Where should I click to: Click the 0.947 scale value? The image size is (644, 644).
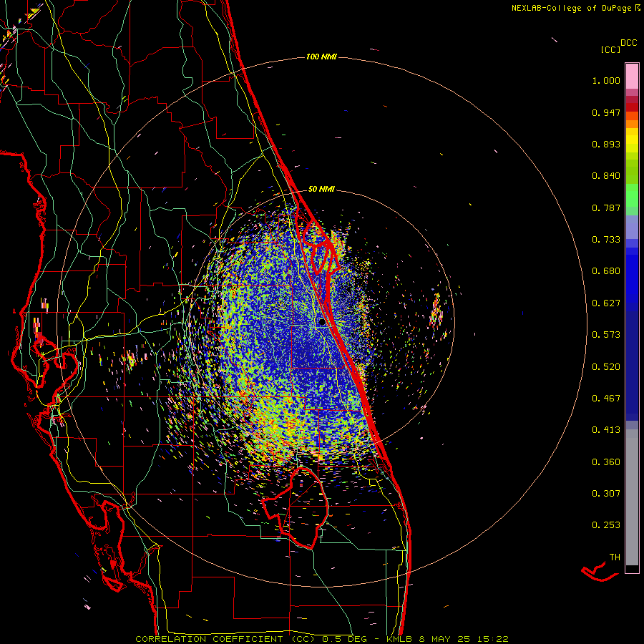click(x=606, y=112)
